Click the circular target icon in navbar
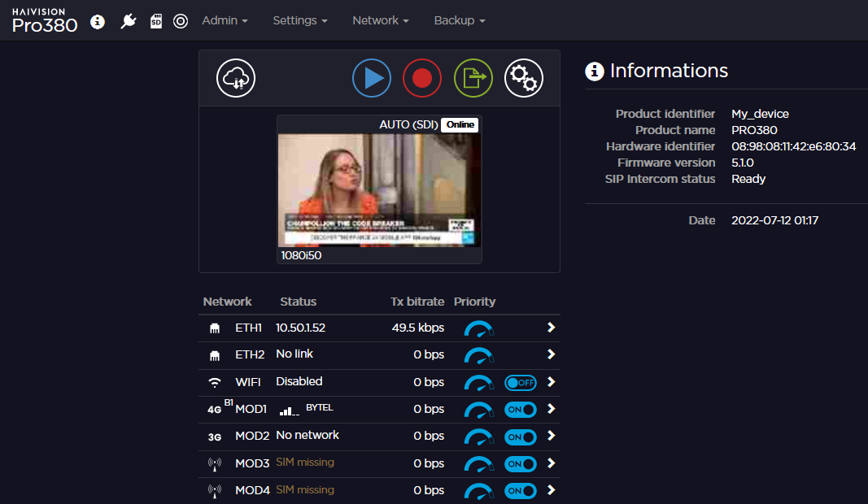 tap(181, 21)
